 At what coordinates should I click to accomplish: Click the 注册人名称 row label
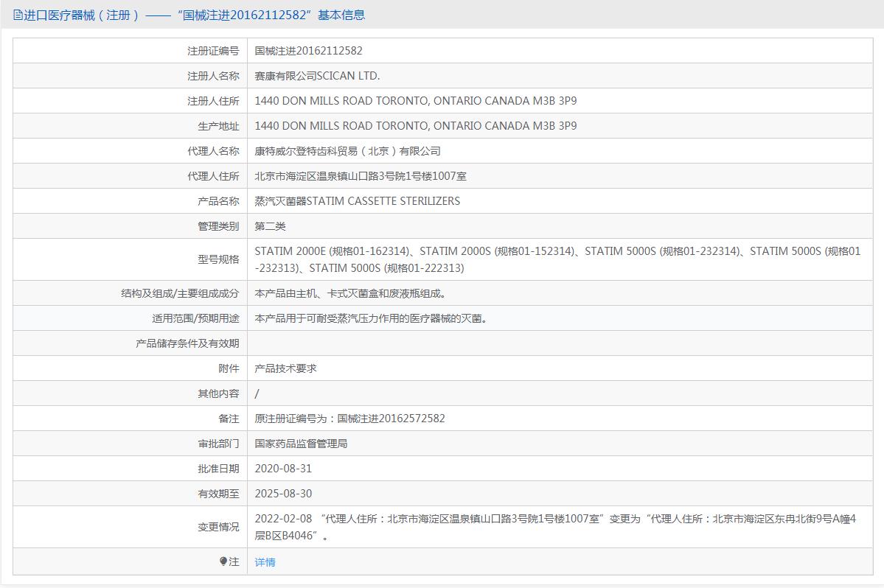(213, 76)
